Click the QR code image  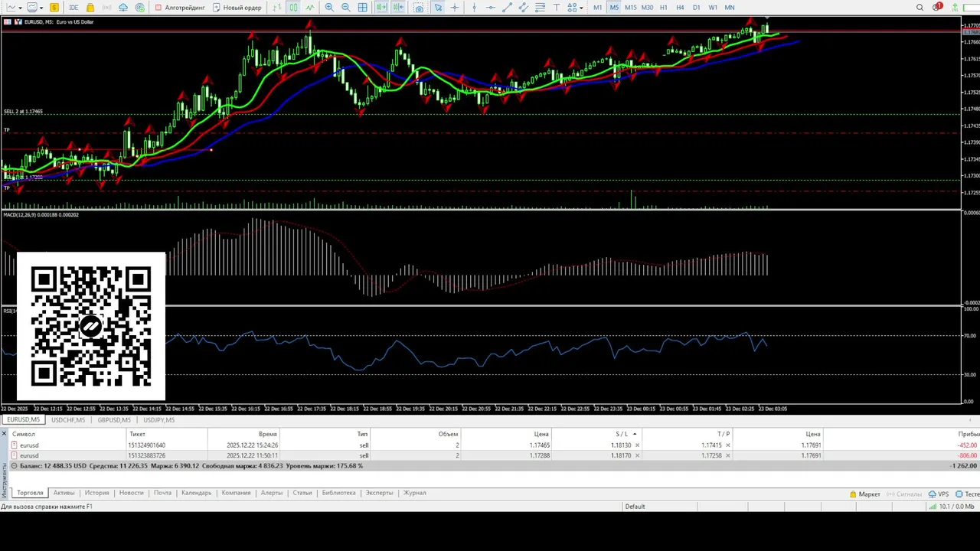coord(91,327)
